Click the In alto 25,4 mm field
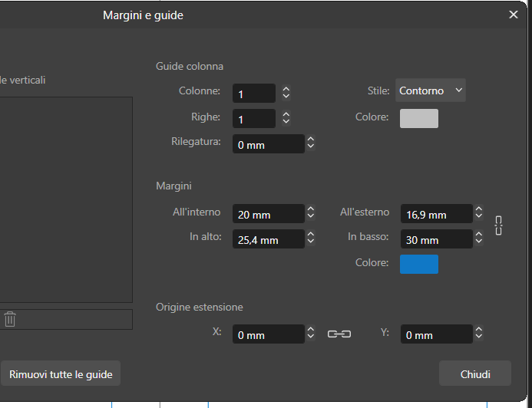This screenshot has width=532, height=408. [x=269, y=239]
